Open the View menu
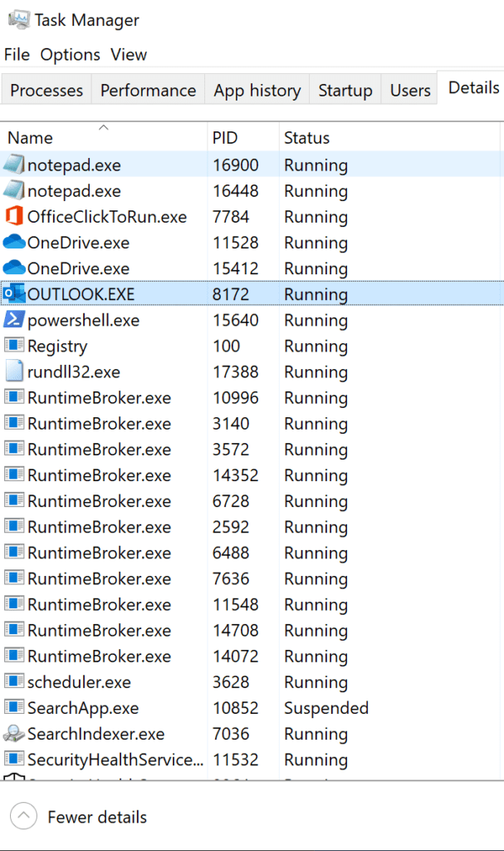Viewport: 504px width, 851px height. coord(129,55)
